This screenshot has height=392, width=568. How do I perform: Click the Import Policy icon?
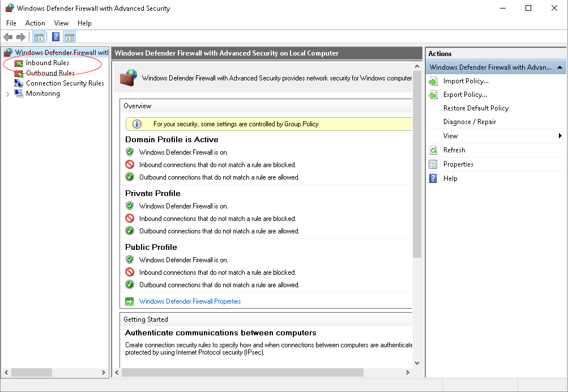click(x=432, y=80)
